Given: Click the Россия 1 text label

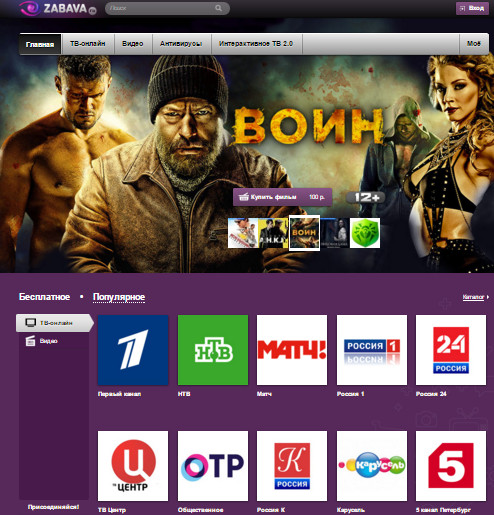Looking at the screenshot, I should pos(350,394).
